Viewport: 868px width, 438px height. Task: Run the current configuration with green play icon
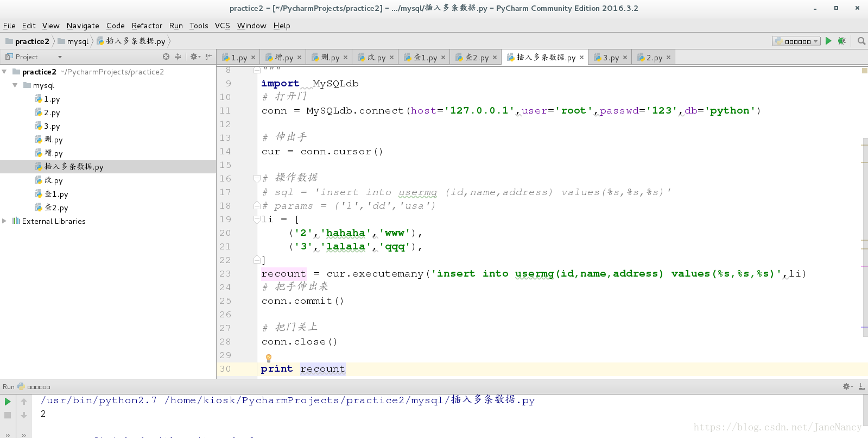coord(828,41)
